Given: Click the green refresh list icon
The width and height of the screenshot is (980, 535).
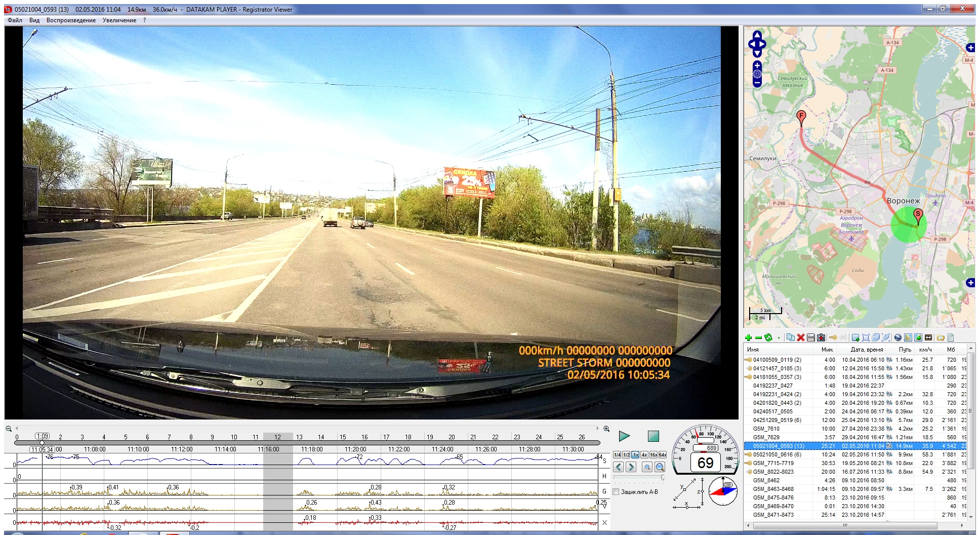Looking at the screenshot, I should click(768, 338).
